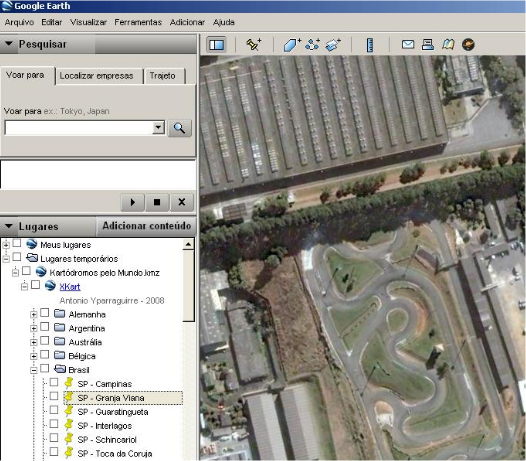This screenshot has width=526, height=461.
Task: Open the Visualizar menu
Action: click(88, 22)
